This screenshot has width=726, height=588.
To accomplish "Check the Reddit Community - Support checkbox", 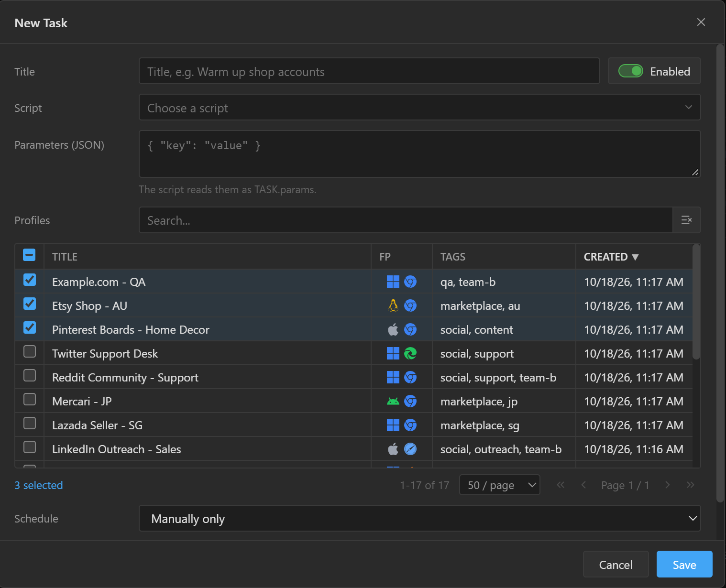I will [x=30, y=375].
